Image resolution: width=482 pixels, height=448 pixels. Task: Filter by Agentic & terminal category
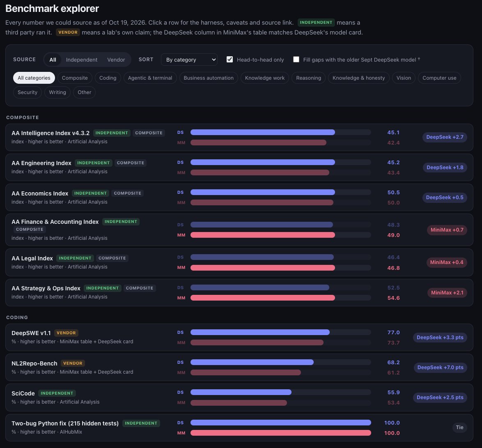point(150,78)
